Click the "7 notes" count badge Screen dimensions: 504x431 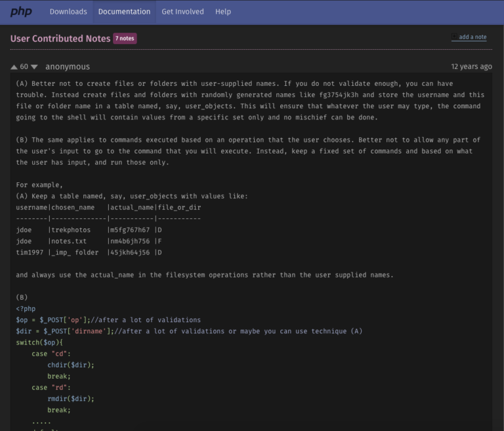(125, 39)
